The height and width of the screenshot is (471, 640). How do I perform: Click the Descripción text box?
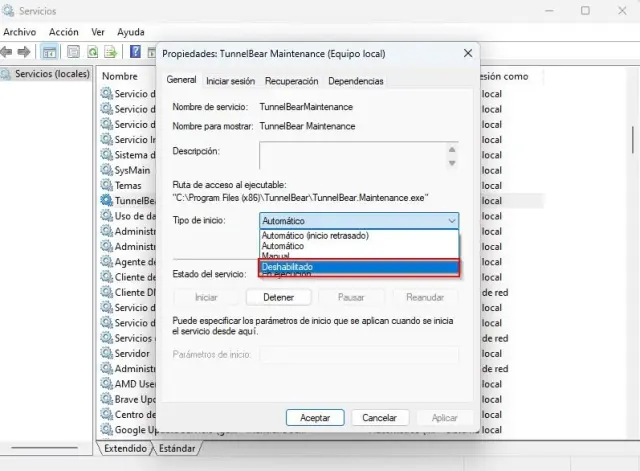(x=352, y=155)
